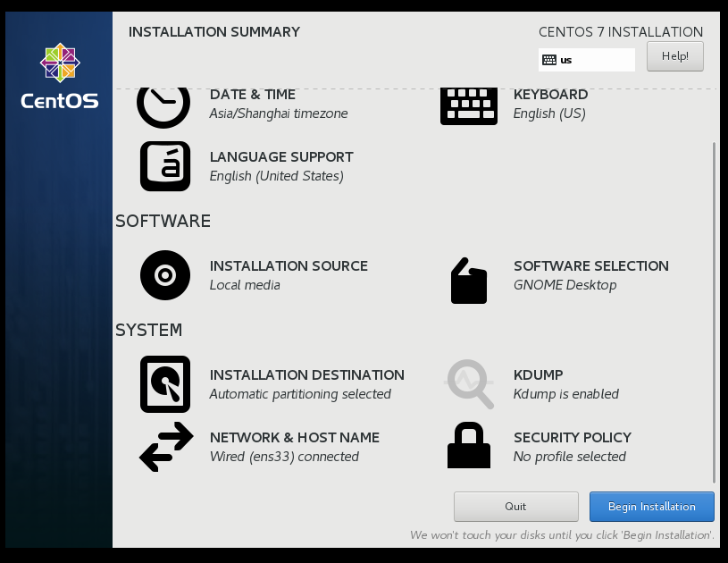Click the Network & Host Name arrows icon
Viewport: 728px width, 563px height.
(x=166, y=447)
